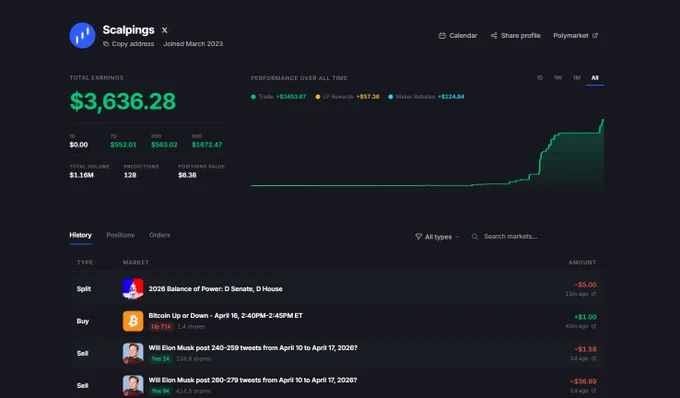Viewport: 680px width, 398px height.
Task: Open Will Elon Musk post 260-279 tweets market
Action: (253, 380)
